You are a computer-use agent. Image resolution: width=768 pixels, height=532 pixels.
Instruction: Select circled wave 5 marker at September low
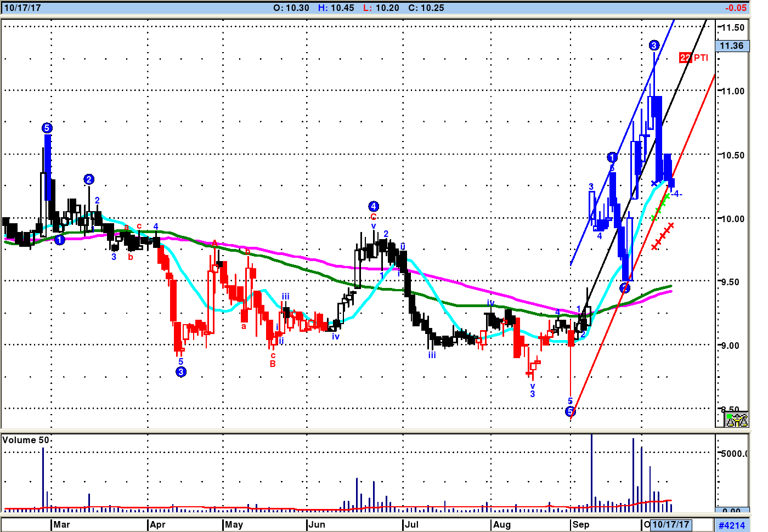click(570, 411)
